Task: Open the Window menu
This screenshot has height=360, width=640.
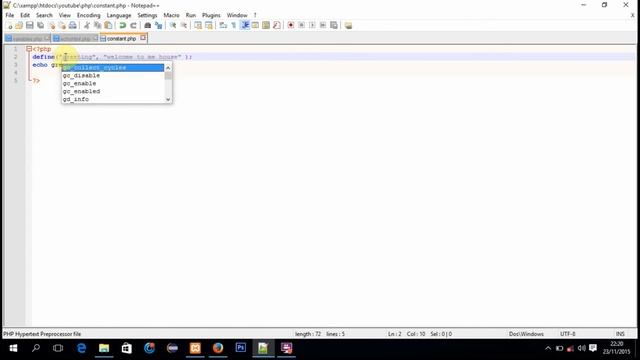Action: tap(237, 15)
